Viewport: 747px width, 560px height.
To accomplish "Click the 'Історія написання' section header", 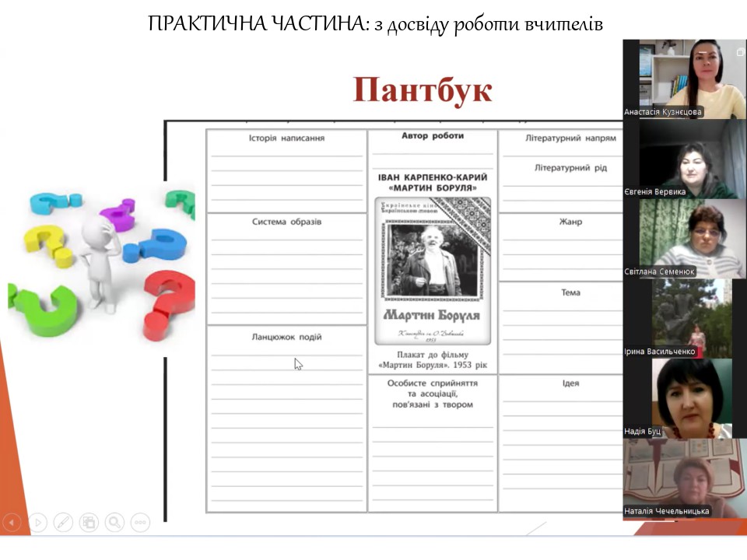I will pos(286,138).
